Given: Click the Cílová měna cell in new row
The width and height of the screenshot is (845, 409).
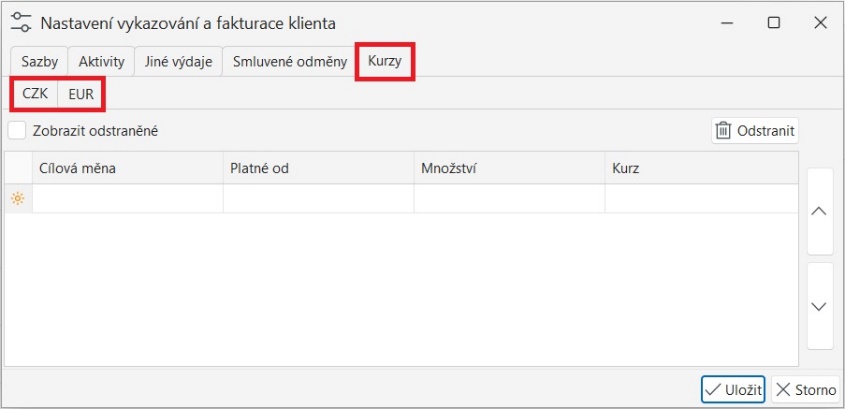Looking at the screenshot, I should coord(127,199).
